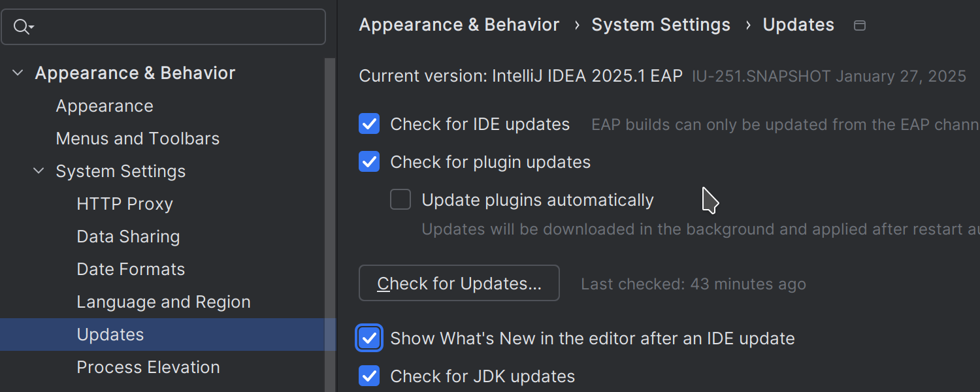This screenshot has height=392, width=980.
Task: Open Language and Region settings
Action: coord(163,302)
